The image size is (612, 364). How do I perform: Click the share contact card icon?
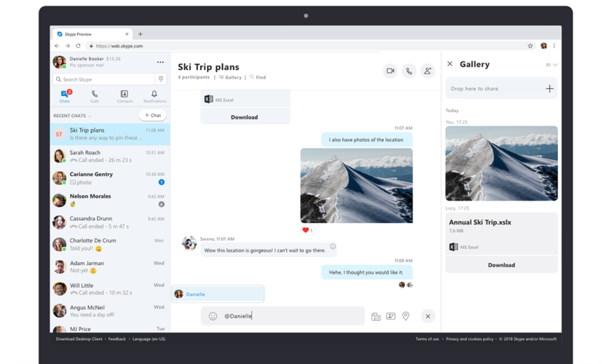coord(391,316)
